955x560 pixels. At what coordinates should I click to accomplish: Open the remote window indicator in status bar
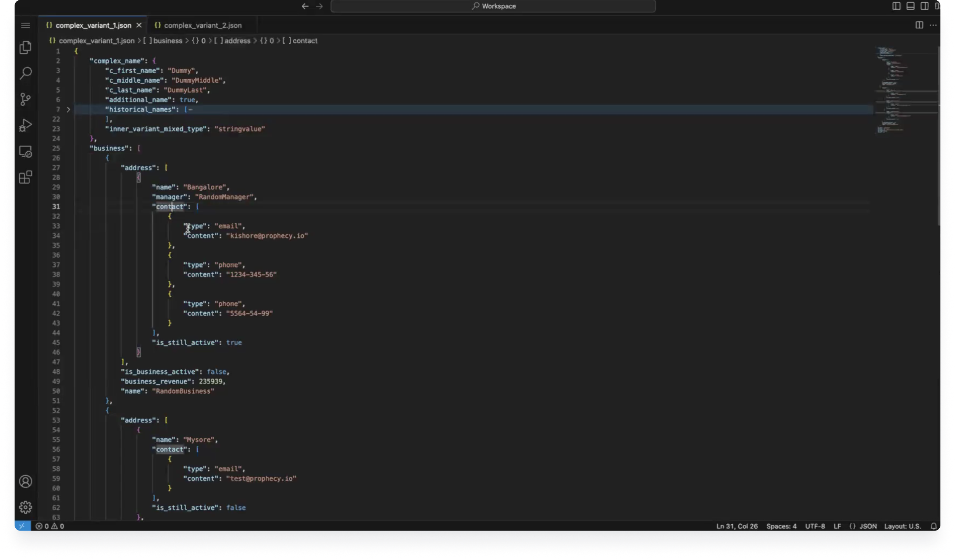(22, 526)
